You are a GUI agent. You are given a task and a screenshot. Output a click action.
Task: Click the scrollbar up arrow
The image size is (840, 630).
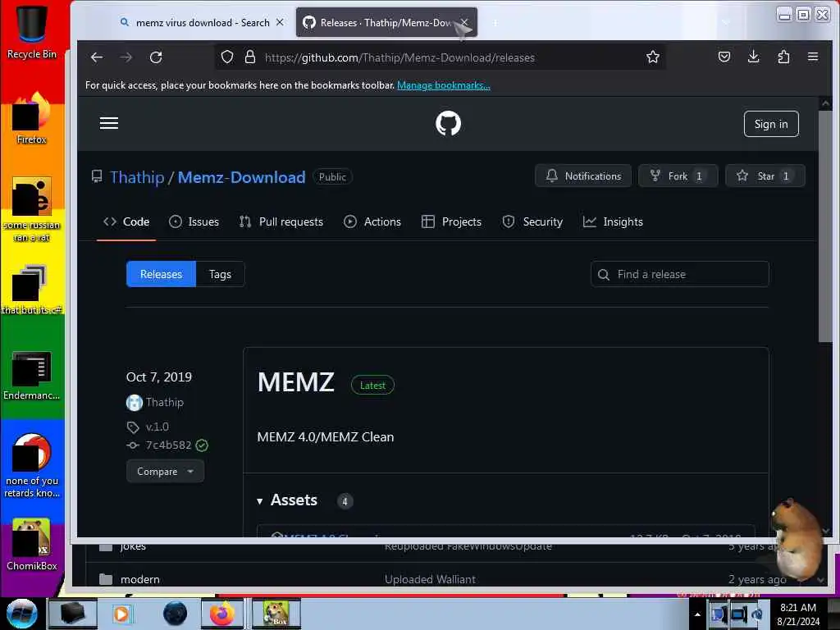825,103
